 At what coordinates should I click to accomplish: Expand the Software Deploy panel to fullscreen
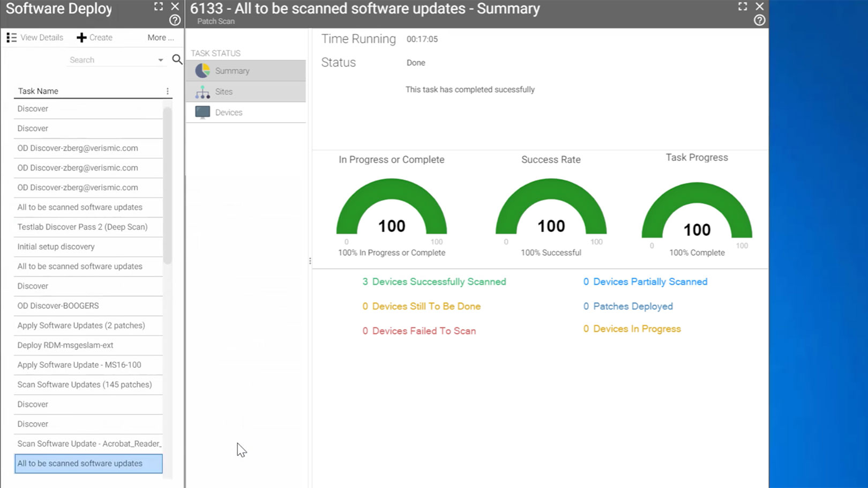[158, 6]
